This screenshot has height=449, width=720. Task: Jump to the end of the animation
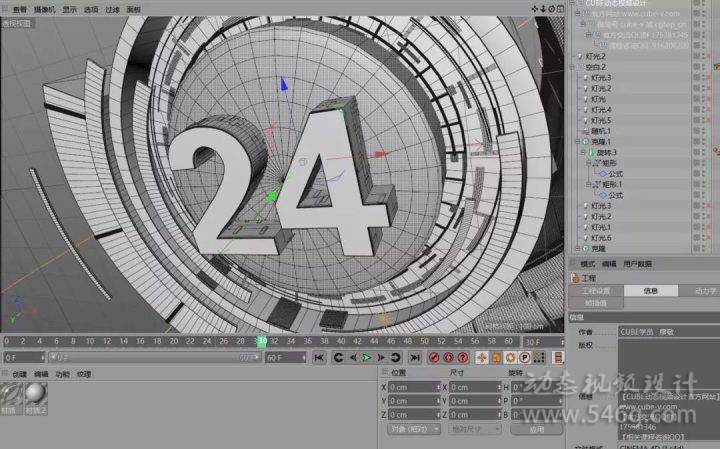click(414, 357)
